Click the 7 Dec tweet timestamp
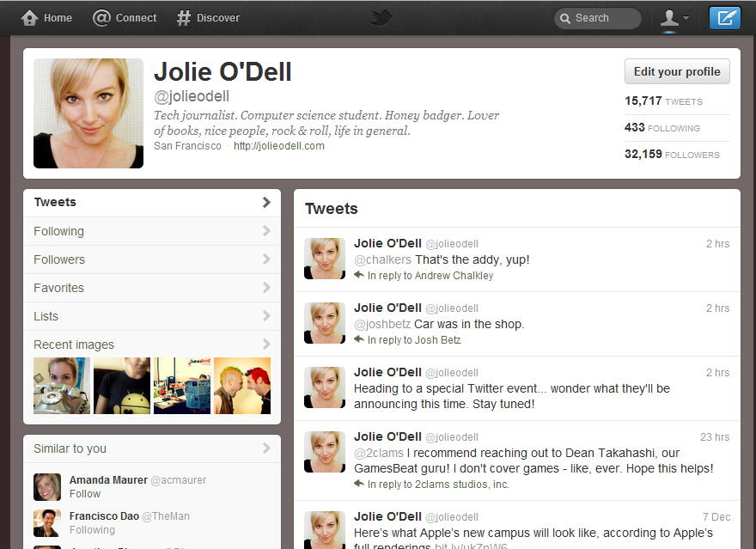 [716, 517]
